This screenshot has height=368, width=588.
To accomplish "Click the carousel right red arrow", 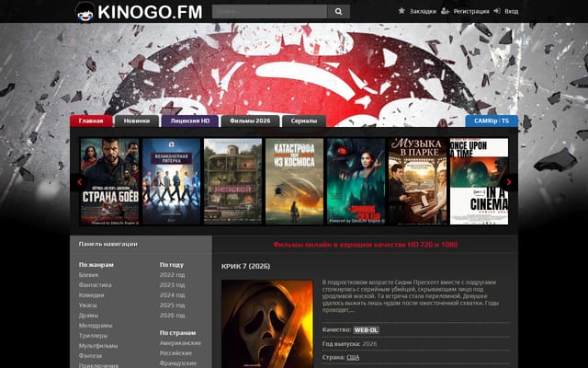I will click(x=509, y=182).
